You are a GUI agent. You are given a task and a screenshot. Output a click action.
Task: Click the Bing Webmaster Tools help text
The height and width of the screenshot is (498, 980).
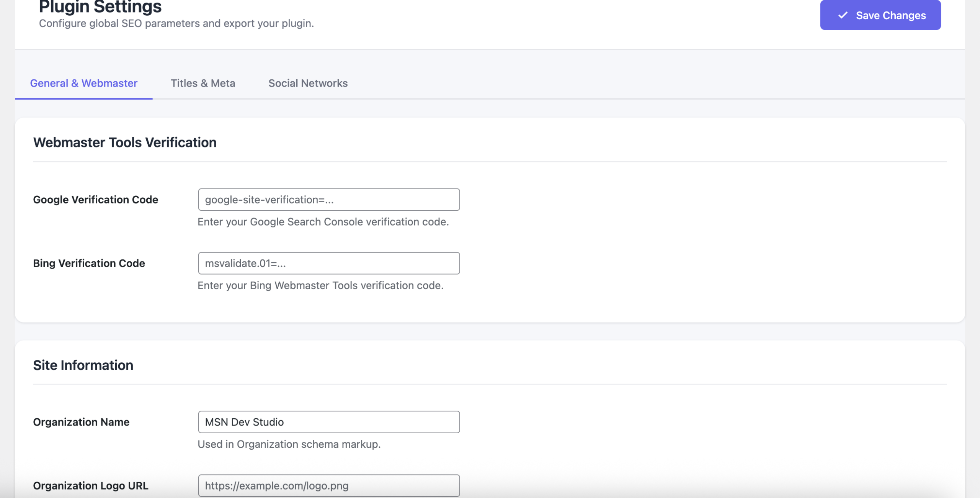tap(320, 285)
